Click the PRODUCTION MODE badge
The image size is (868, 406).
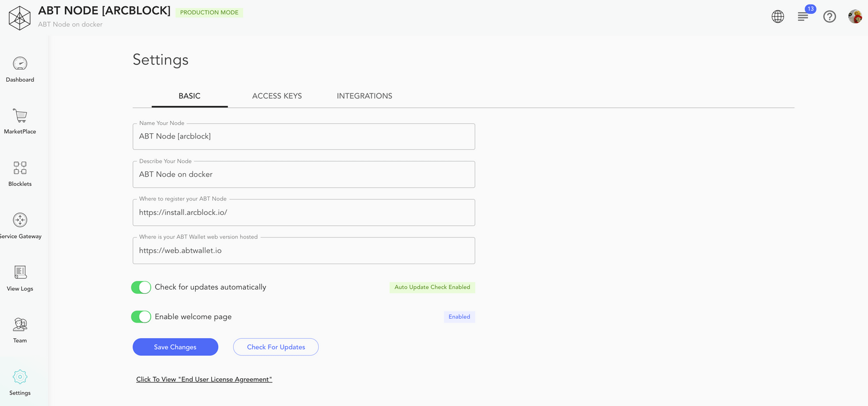pyautogui.click(x=209, y=12)
